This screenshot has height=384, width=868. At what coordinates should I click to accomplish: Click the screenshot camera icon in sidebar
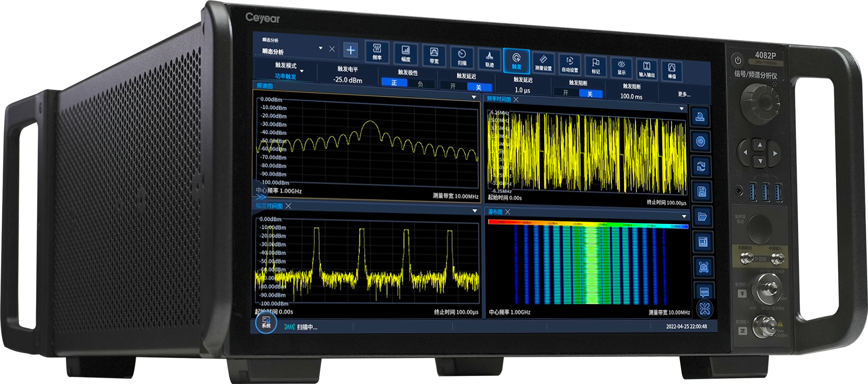[704, 267]
